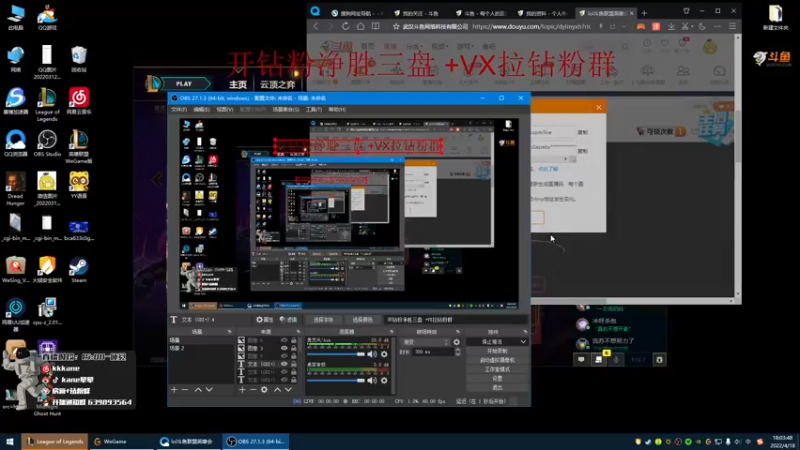Click PLAY button in League client
This screenshot has height=450, width=800.
[184, 84]
